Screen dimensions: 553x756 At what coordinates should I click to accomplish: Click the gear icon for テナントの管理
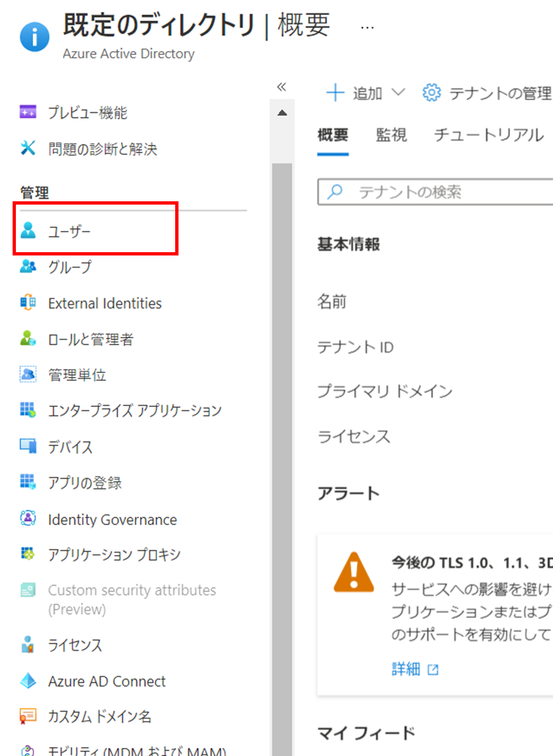tap(431, 92)
